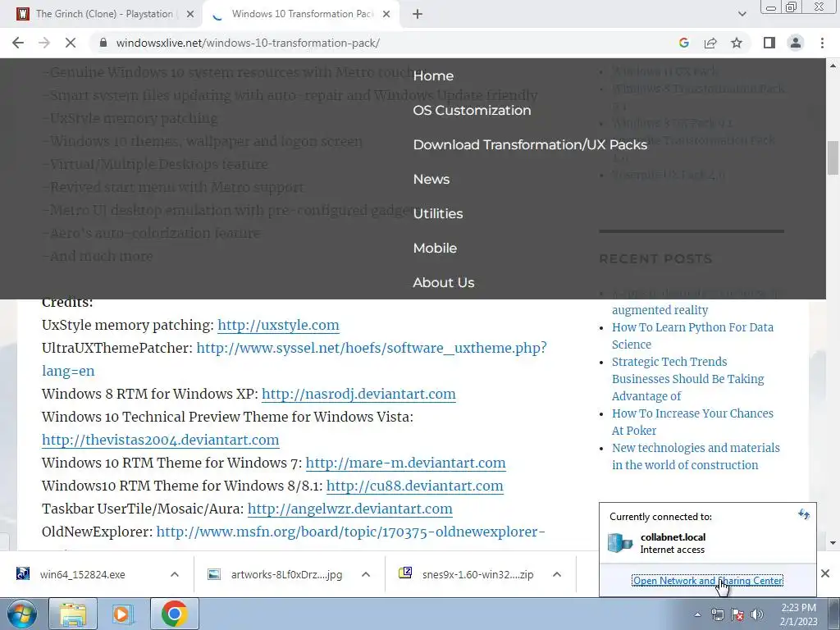The width and height of the screenshot is (840, 630).
Task: Show hidden tray icons arrow
Action: click(x=697, y=614)
